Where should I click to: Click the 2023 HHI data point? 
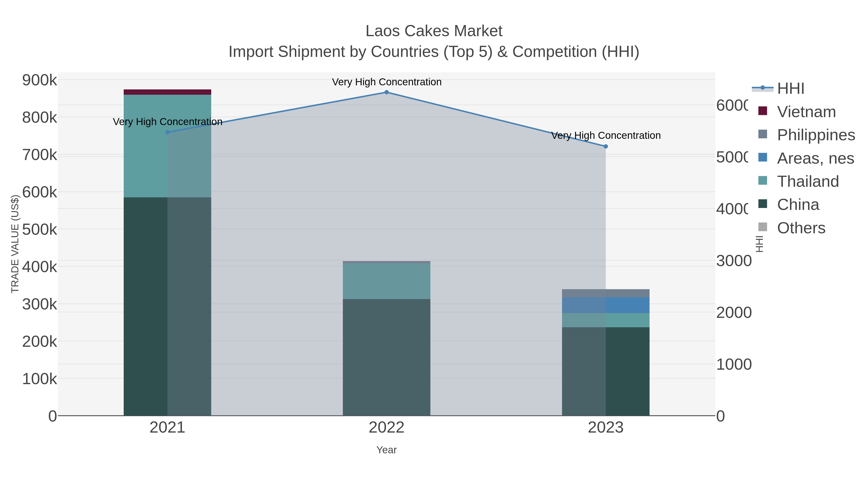click(x=605, y=147)
